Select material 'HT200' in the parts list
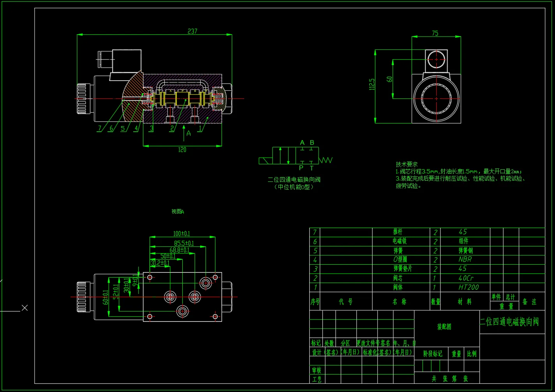555x392 pixels. (469, 287)
